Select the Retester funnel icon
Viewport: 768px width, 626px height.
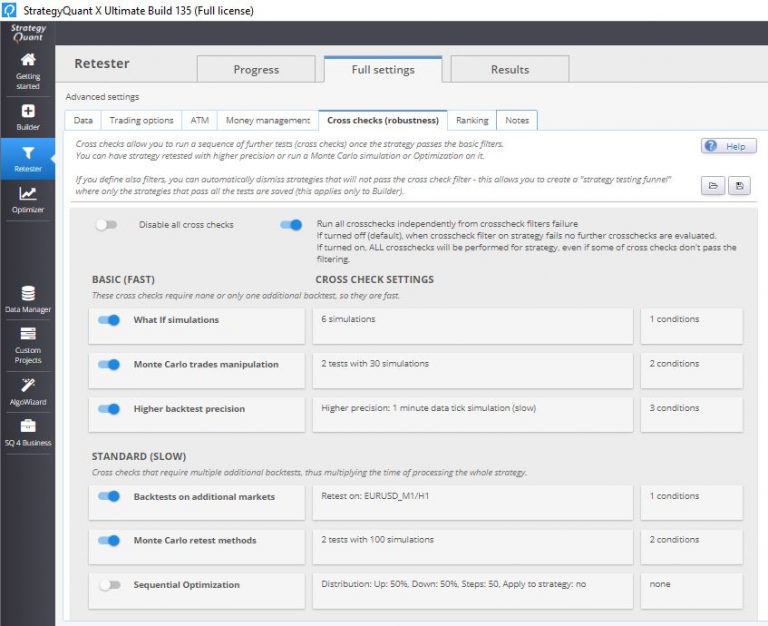pos(28,159)
